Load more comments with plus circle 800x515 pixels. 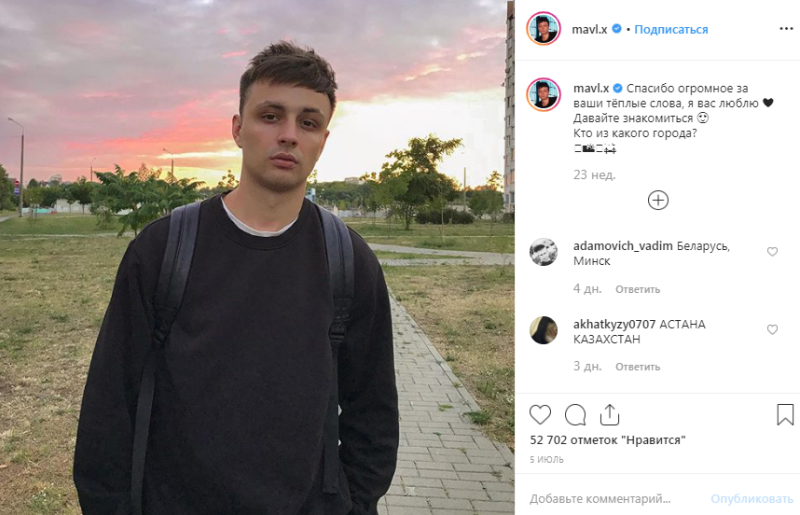(x=658, y=200)
